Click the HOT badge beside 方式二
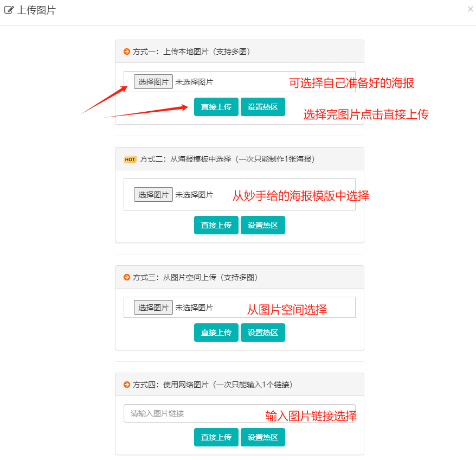 130,159
